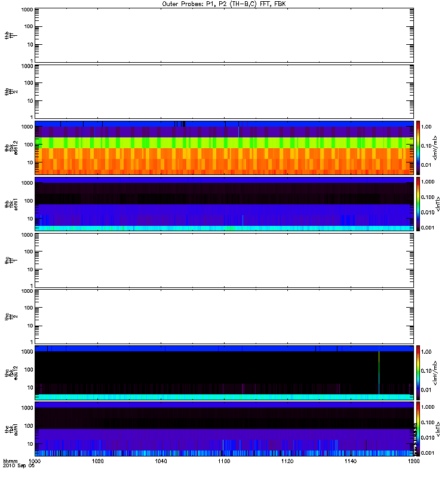Click the '0.01' tick on thb edc12 color bar

coord(426,165)
